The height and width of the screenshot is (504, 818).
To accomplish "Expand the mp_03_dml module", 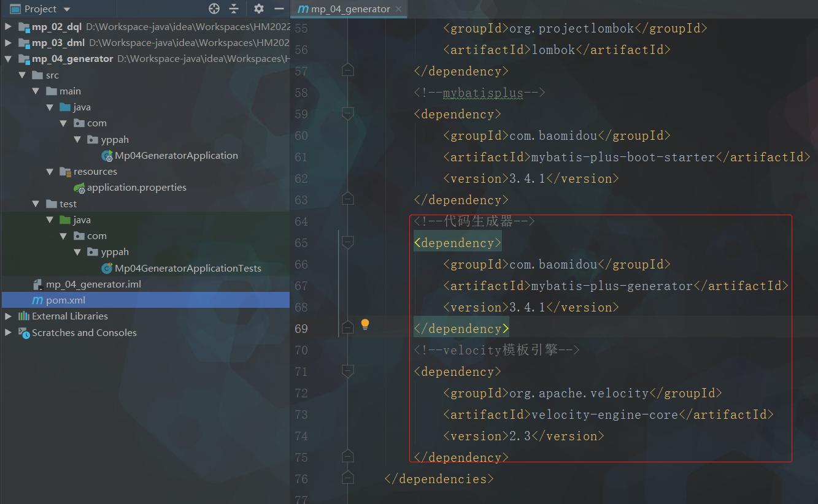I will pyautogui.click(x=8, y=43).
